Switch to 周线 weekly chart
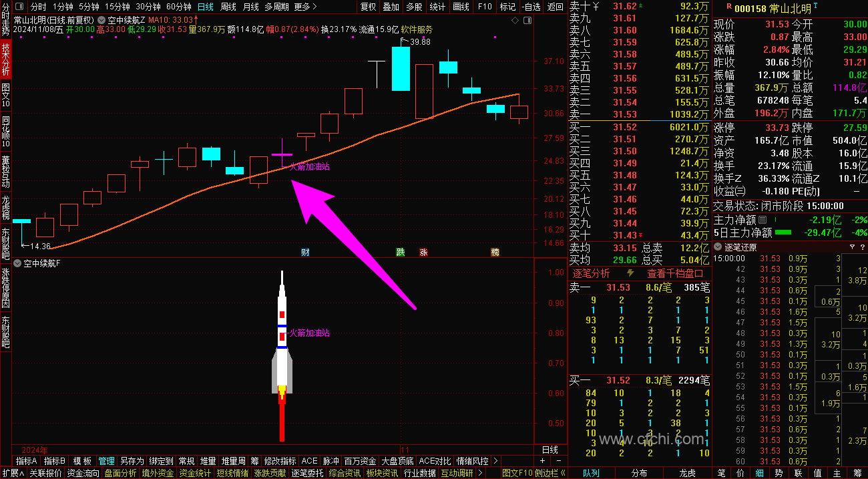868x479 pixels. [x=228, y=7]
